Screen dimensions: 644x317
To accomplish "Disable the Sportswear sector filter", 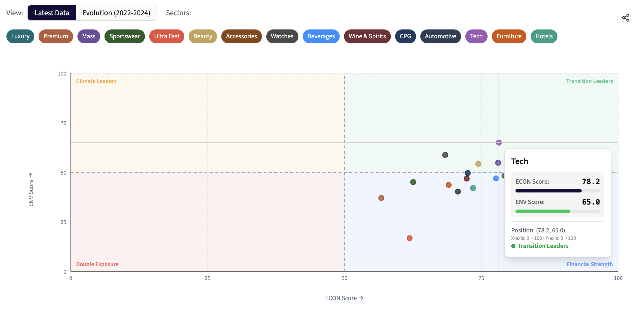I will (125, 36).
